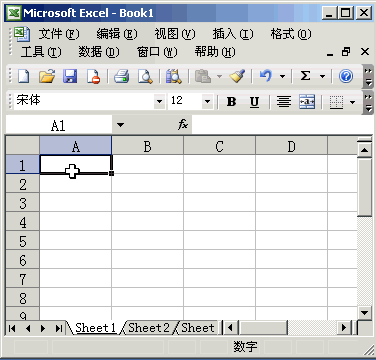Open the 帮助(H) menu
The height and width of the screenshot is (360, 376).
tap(215, 52)
